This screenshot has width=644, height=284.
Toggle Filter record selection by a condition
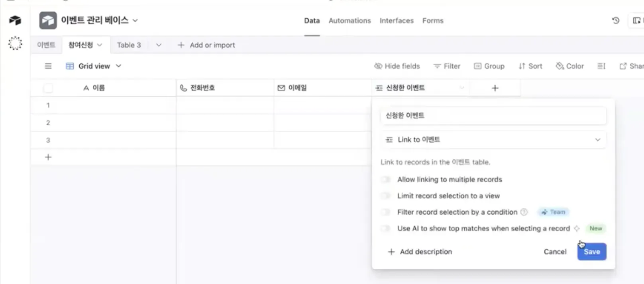(x=386, y=212)
